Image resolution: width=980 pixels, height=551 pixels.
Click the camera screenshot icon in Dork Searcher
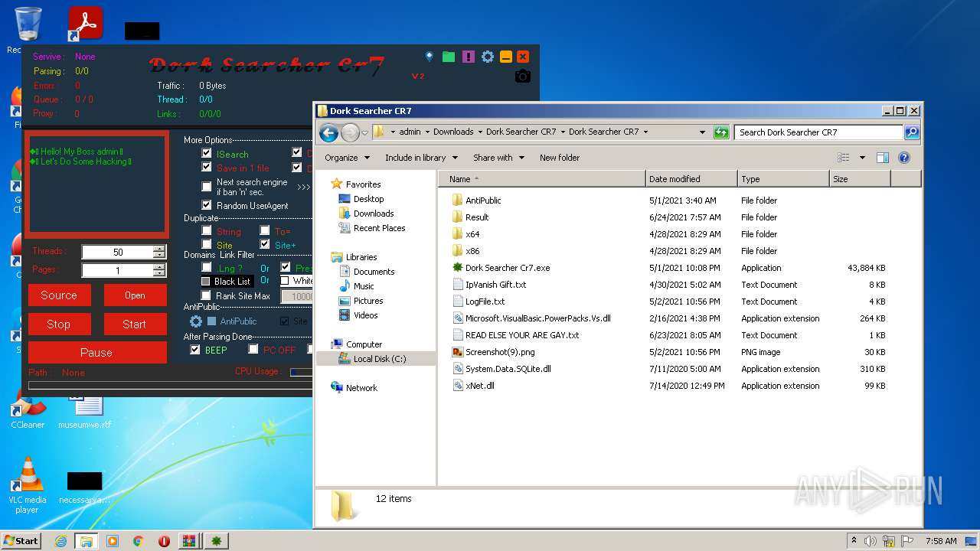(523, 76)
